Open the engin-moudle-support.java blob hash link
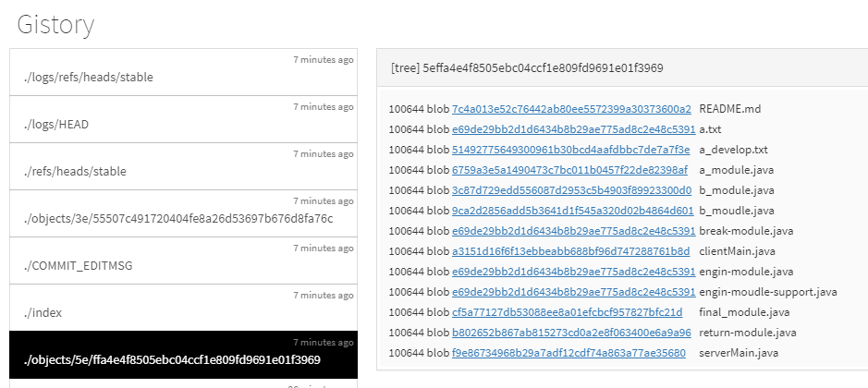The image size is (868, 388). (x=573, y=292)
